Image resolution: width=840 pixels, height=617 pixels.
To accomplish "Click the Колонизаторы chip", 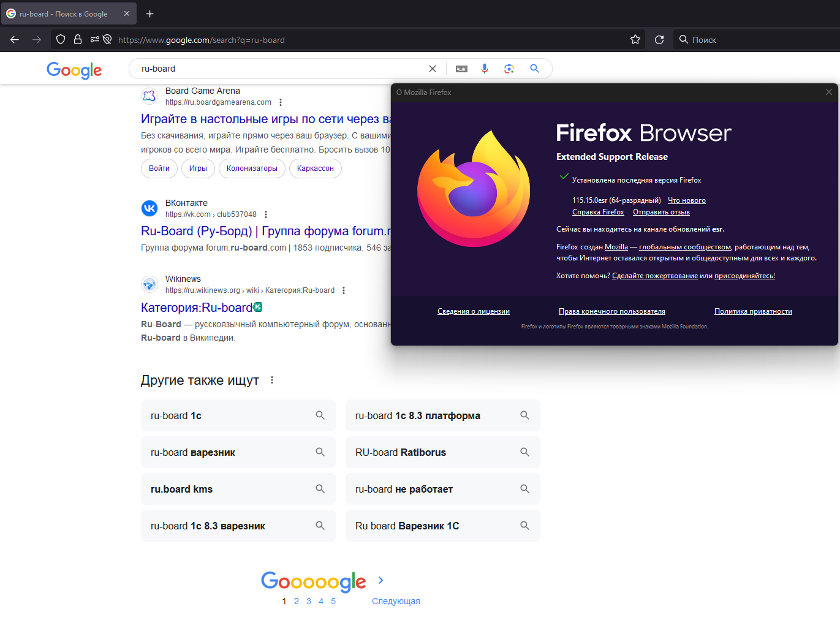I will point(252,168).
